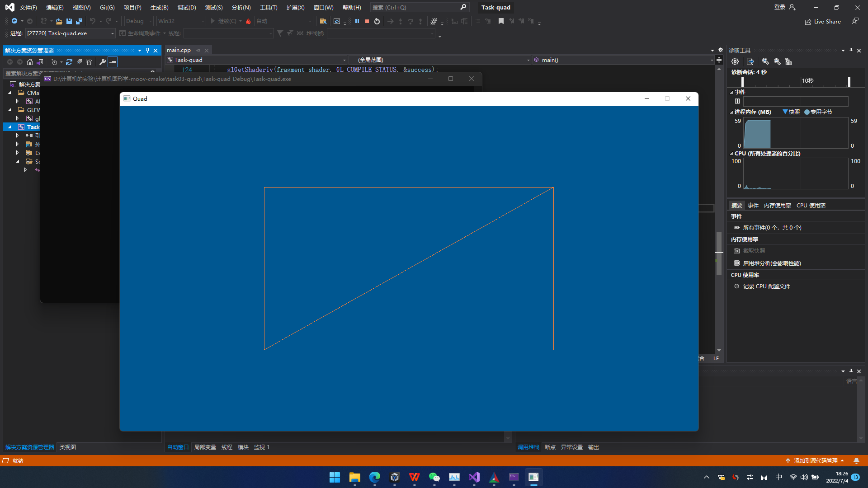Click 启用堆分析 enable heap profiling link
The height and width of the screenshot is (488, 868).
click(772, 263)
